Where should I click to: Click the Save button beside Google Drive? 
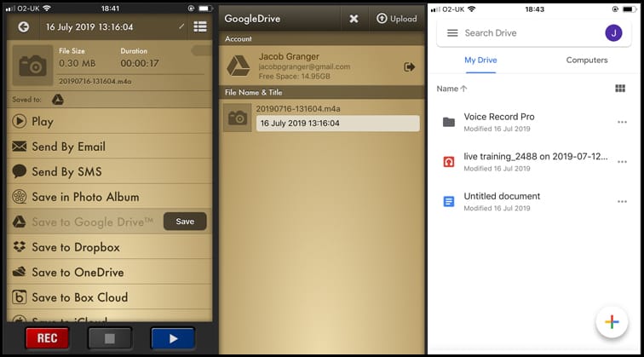click(x=185, y=222)
